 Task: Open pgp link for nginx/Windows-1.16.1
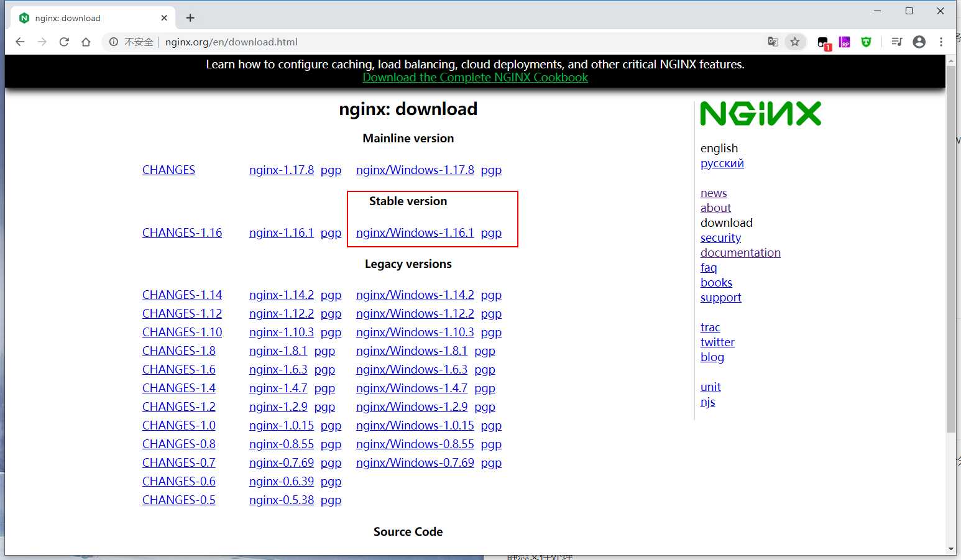tap(491, 233)
